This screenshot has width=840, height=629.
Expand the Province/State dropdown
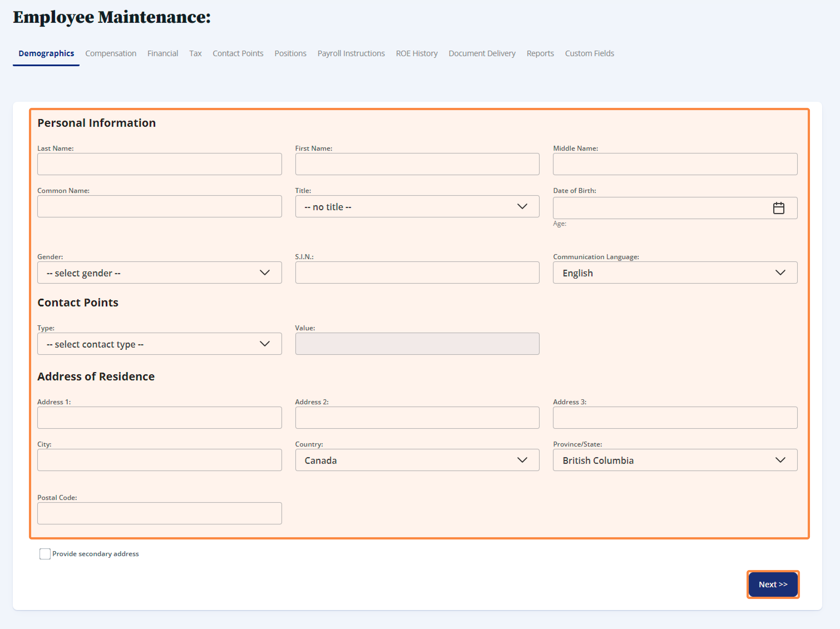click(x=675, y=460)
